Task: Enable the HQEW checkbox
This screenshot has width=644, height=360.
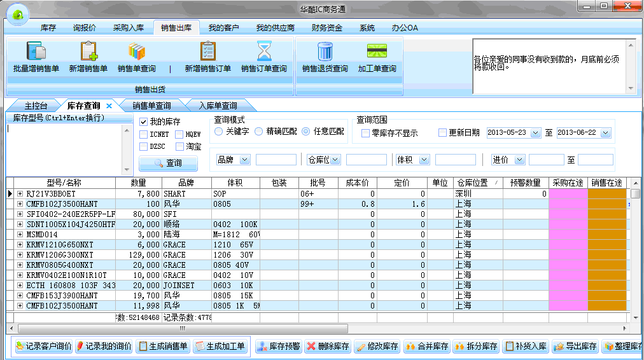Action: pyautogui.click(x=179, y=134)
